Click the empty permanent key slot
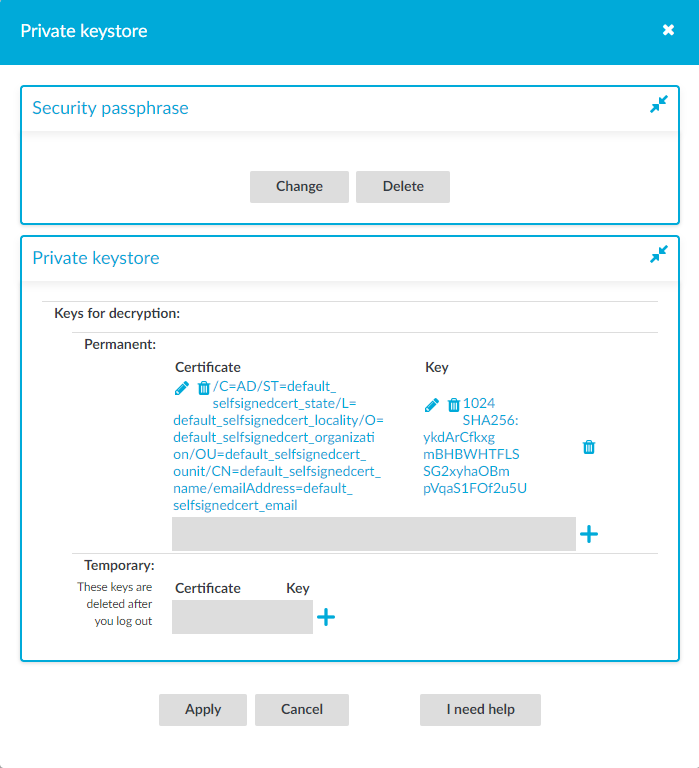 [374, 534]
